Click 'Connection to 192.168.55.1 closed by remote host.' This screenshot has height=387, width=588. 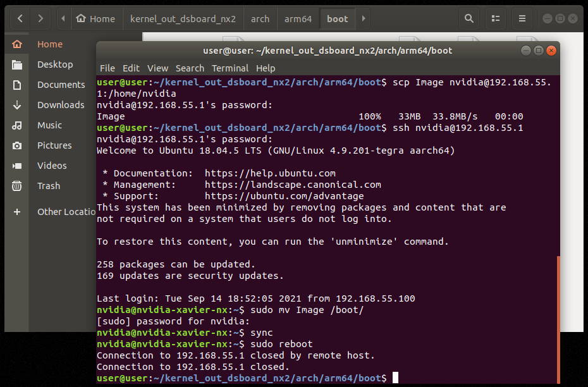pos(236,355)
